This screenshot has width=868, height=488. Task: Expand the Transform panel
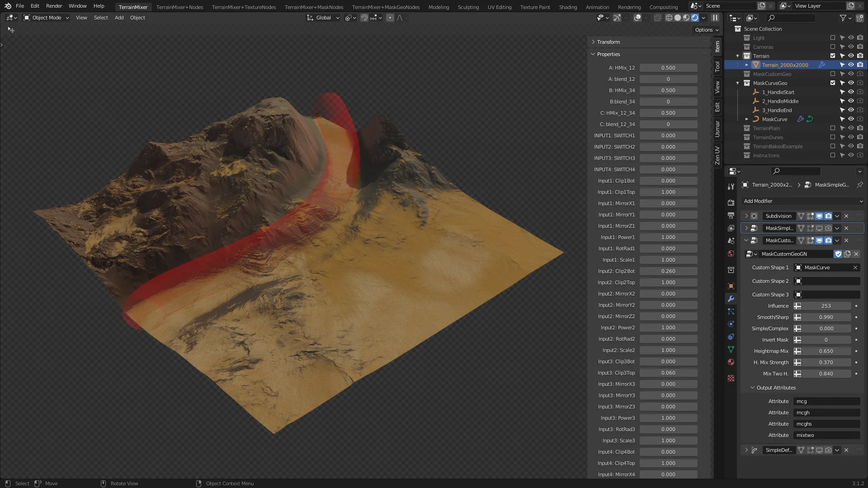point(609,42)
